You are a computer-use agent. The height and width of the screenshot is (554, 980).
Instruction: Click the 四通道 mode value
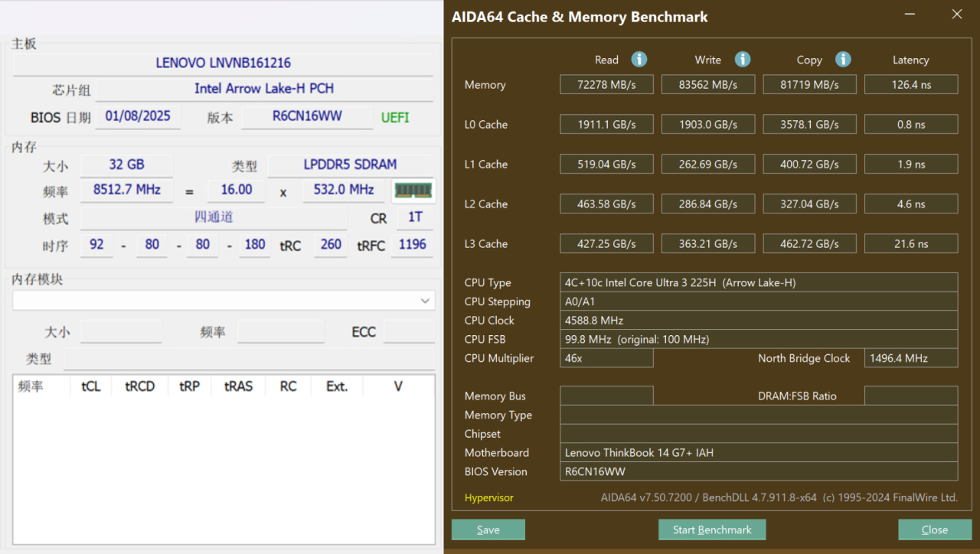[x=214, y=217]
